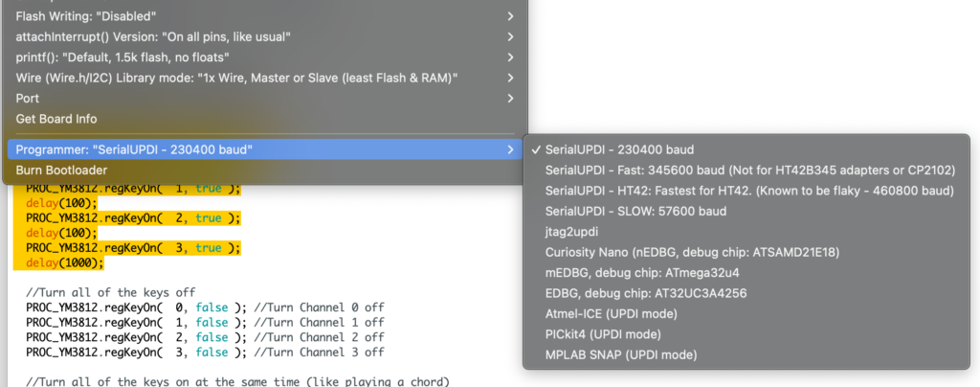The height and width of the screenshot is (387, 980).
Task: Expand the printf() options submenu
Action: (265, 57)
